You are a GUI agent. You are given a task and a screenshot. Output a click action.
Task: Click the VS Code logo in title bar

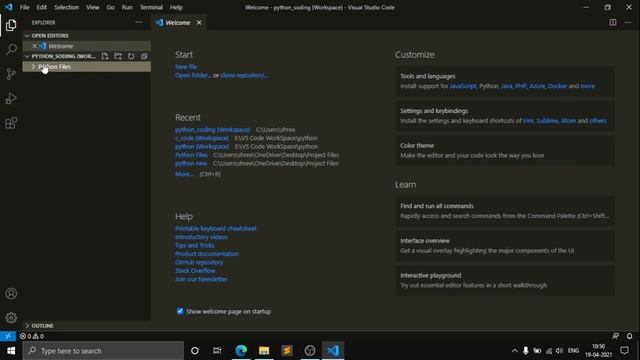point(9,7)
